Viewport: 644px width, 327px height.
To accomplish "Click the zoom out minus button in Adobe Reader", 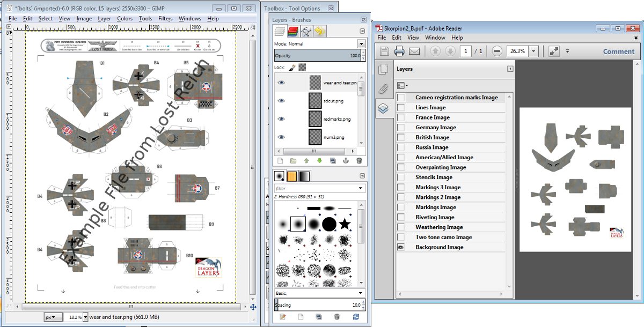I will pos(497,51).
